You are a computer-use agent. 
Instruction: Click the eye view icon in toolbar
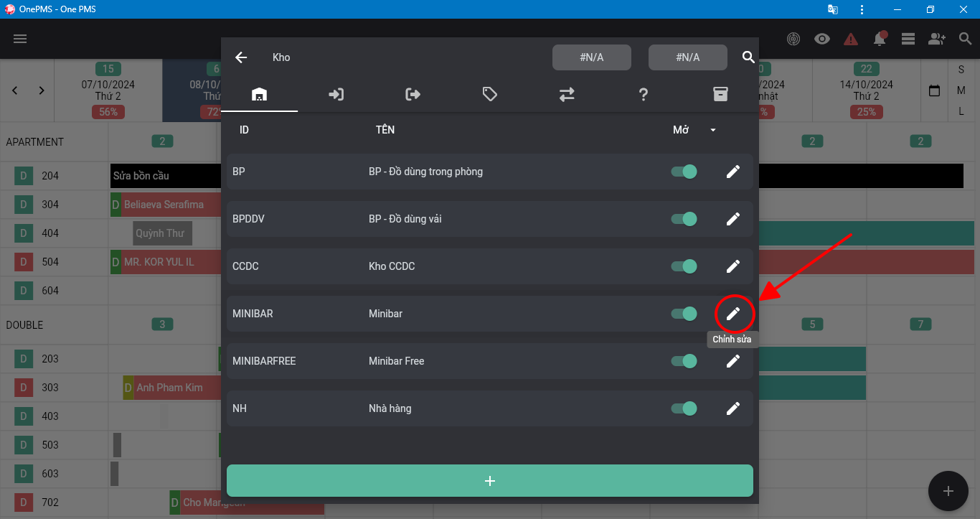822,39
